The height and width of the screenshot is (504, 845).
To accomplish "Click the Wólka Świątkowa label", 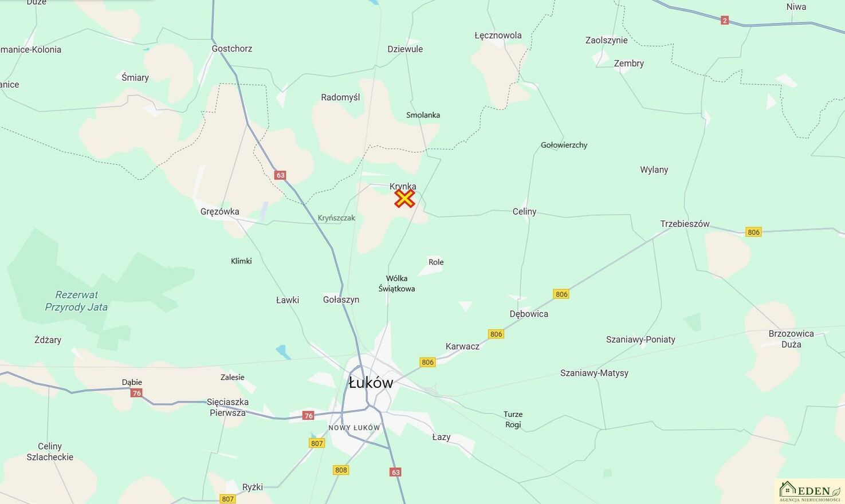I will click(396, 283).
